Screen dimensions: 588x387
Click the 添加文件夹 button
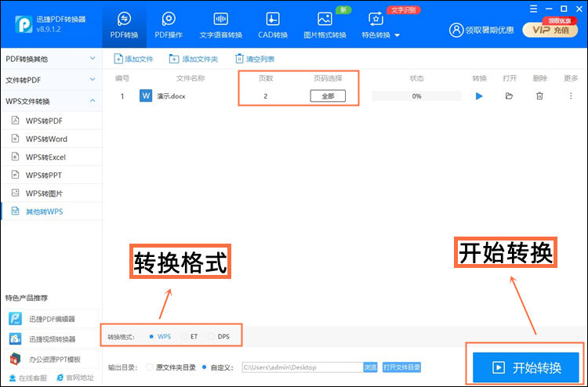click(193, 59)
